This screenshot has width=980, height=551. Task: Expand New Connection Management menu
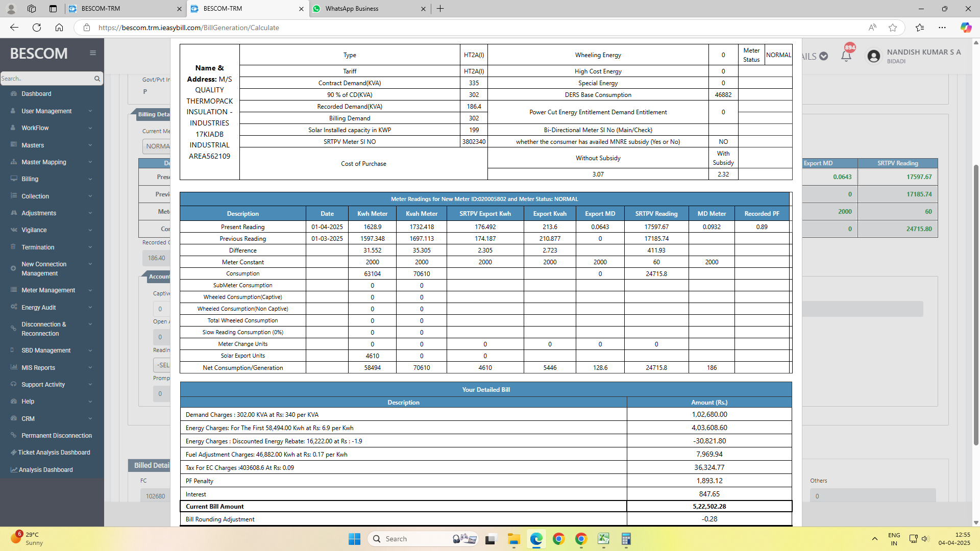52,269
